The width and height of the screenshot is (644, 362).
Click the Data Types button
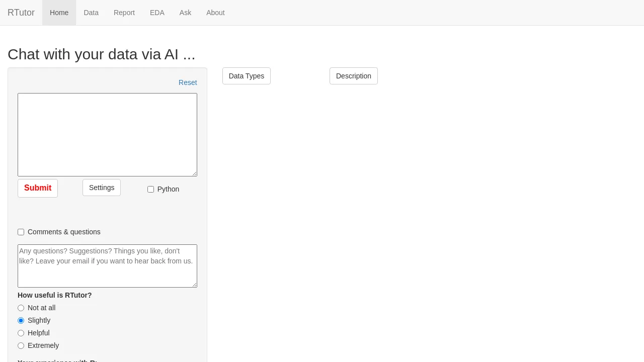click(247, 76)
